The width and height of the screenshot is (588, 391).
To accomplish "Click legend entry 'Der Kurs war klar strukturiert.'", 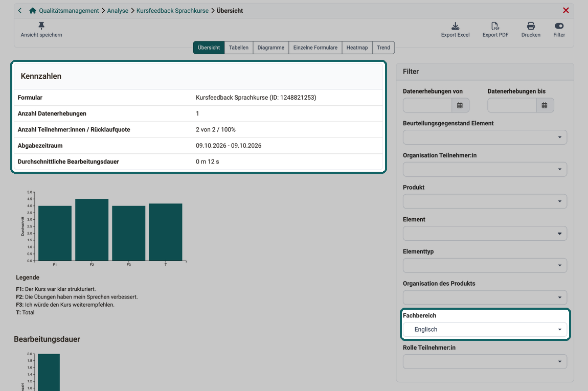I will coord(60,289).
